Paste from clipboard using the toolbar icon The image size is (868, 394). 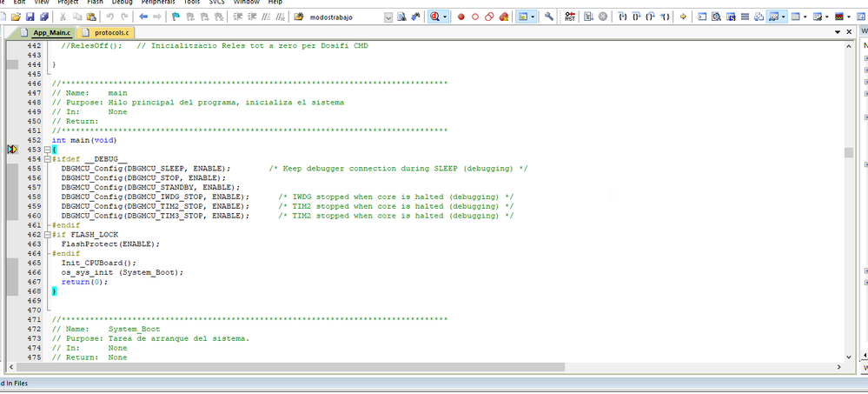[91, 17]
